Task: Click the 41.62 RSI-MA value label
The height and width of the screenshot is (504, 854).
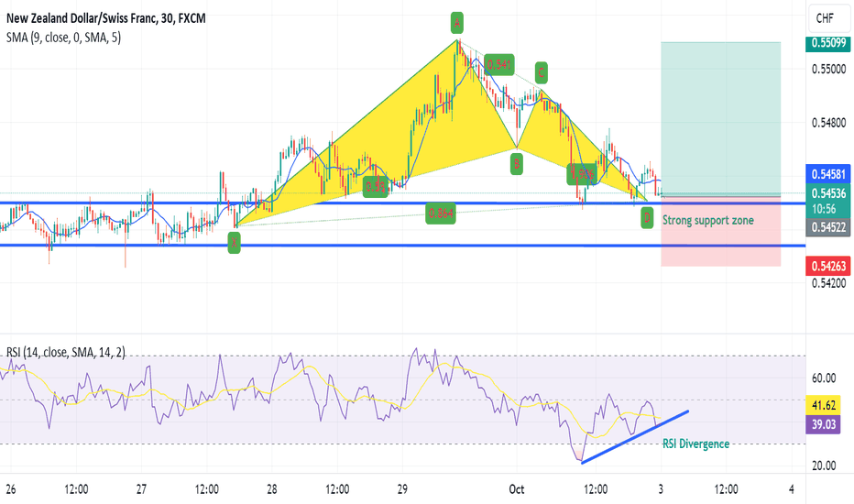Action: coord(823,405)
